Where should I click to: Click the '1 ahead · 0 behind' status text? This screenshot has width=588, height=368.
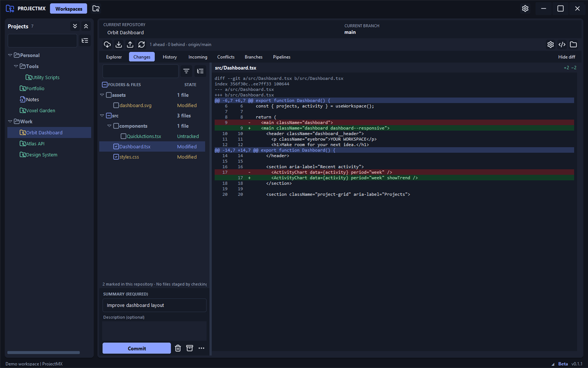click(x=181, y=44)
